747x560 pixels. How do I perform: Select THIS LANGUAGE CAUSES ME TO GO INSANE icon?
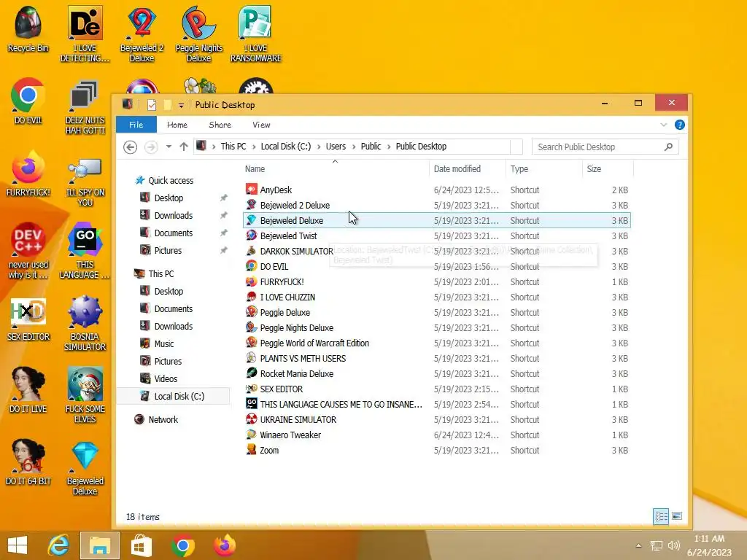pos(251,404)
